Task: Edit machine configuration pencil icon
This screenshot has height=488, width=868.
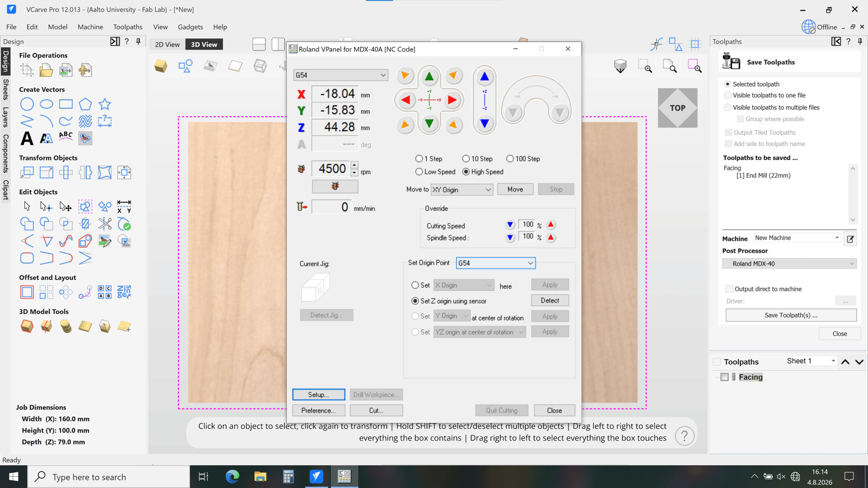Action: [850, 239]
